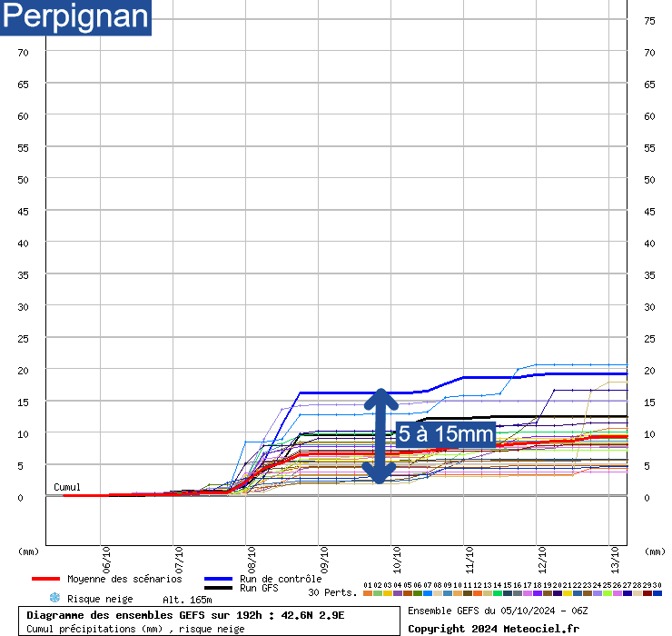
Task: Click the '30 Perts.' legend label
Action: [x=331, y=592]
